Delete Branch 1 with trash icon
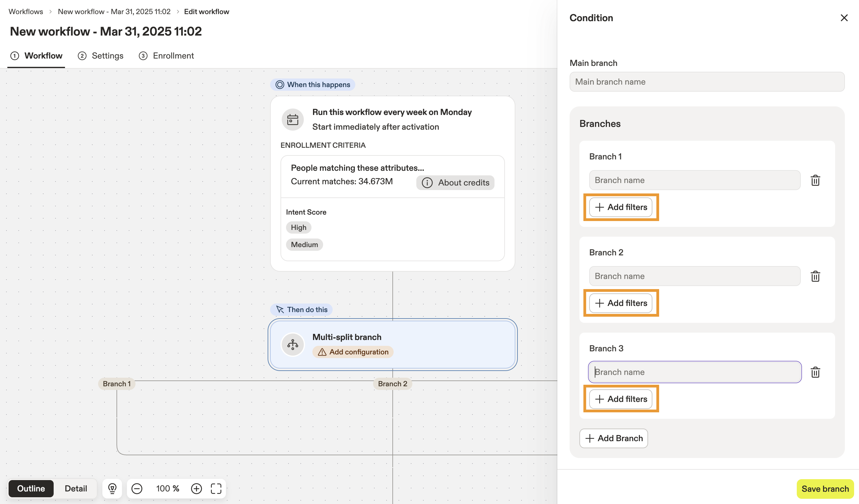 815,180
